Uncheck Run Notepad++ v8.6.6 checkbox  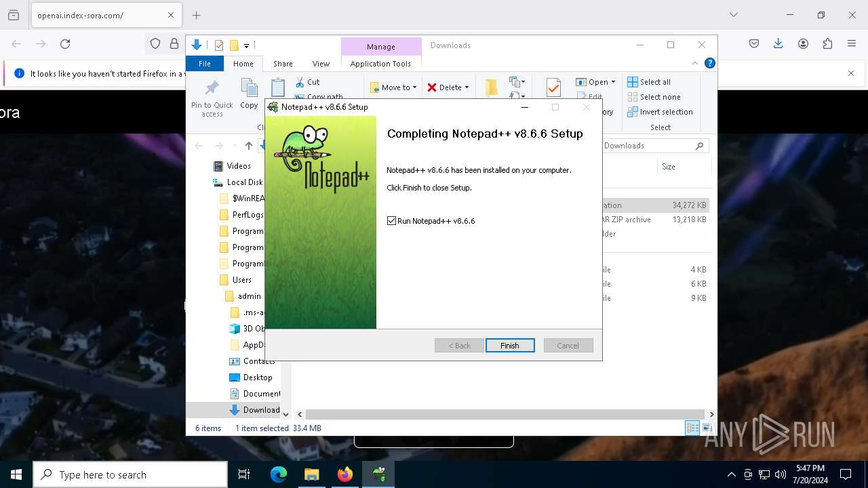(x=391, y=221)
